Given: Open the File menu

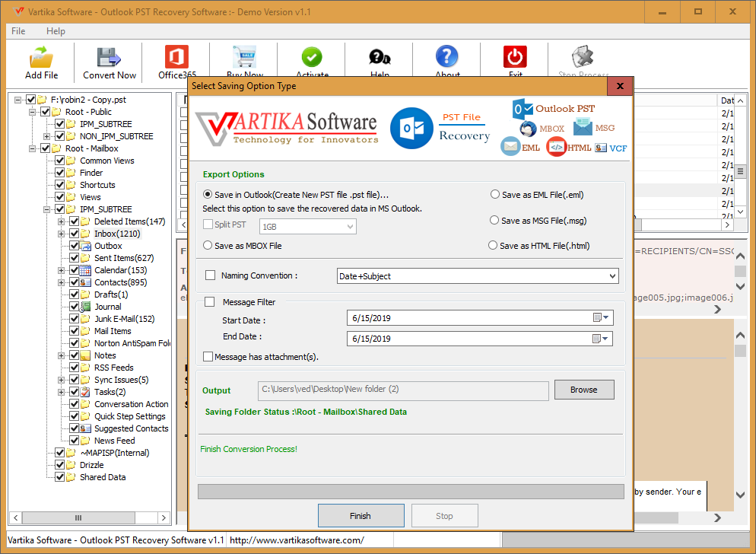Looking at the screenshot, I should (18, 31).
